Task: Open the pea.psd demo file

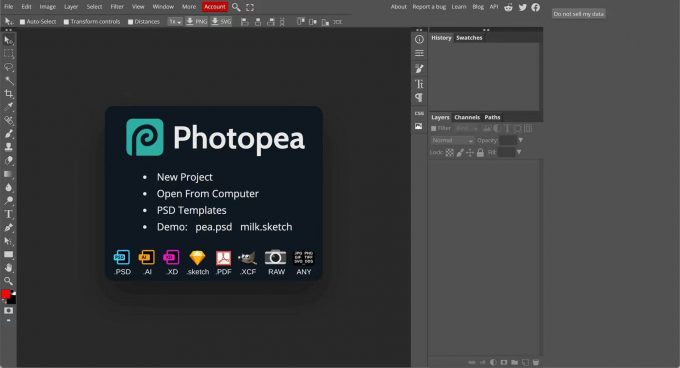Action: tap(214, 227)
